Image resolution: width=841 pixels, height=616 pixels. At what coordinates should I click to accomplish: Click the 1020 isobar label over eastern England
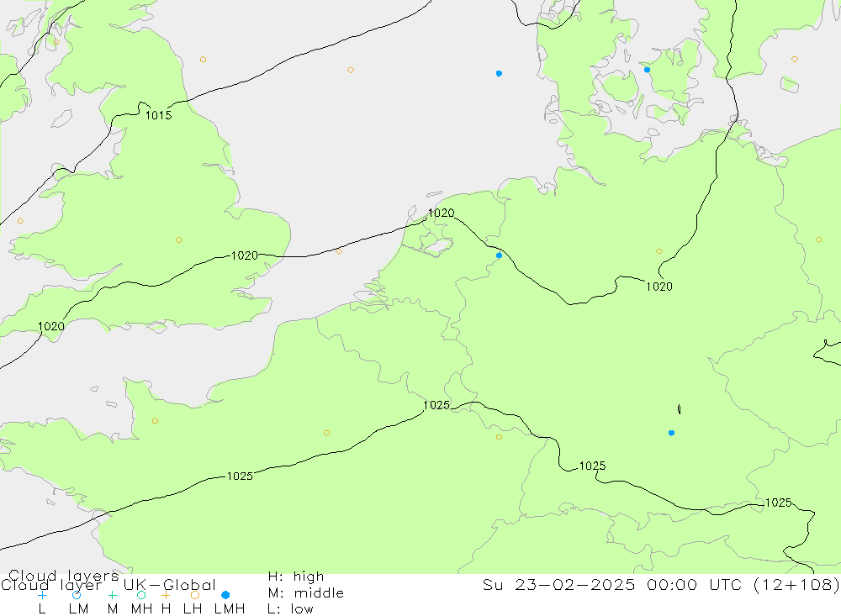(245, 255)
